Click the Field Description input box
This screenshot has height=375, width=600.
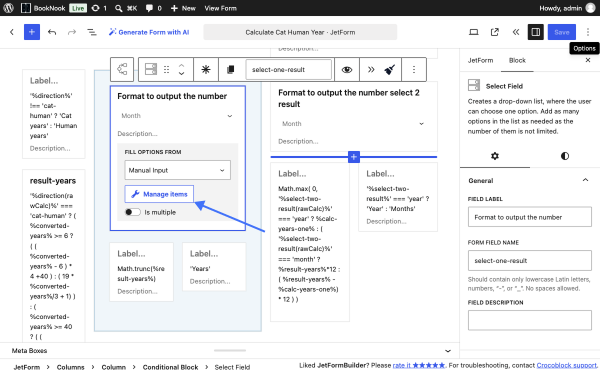(530, 320)
